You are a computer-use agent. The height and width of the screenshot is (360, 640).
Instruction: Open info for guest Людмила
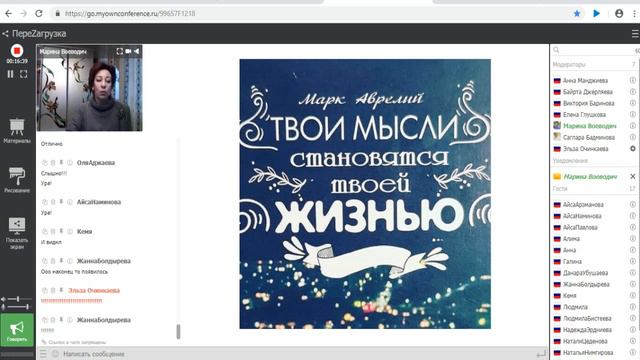pos(633,307)
